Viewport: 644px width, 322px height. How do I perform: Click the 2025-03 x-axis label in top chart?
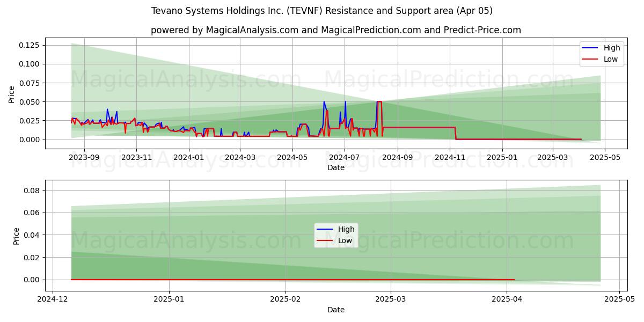coord(553,157)
